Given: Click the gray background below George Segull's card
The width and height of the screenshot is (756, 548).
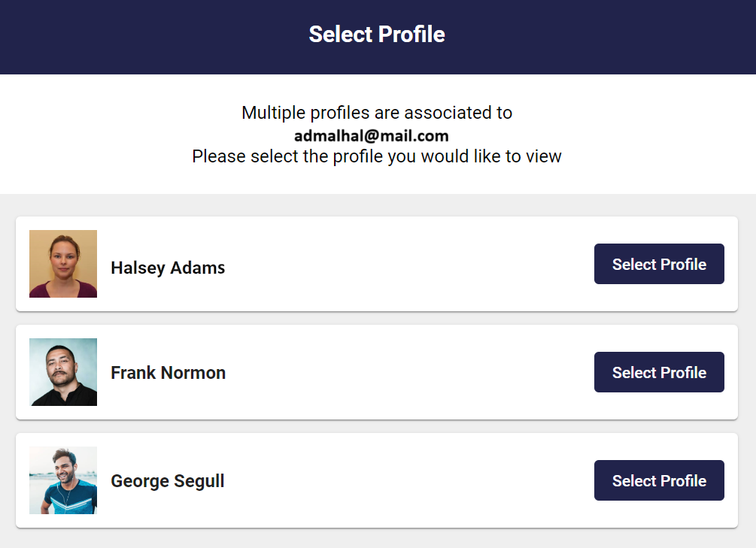Looking at the screenshot, I should click(378, 538).
